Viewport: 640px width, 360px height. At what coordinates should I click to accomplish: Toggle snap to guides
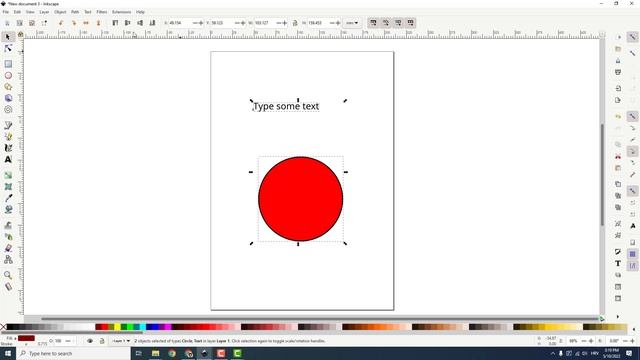coord(633,266)
